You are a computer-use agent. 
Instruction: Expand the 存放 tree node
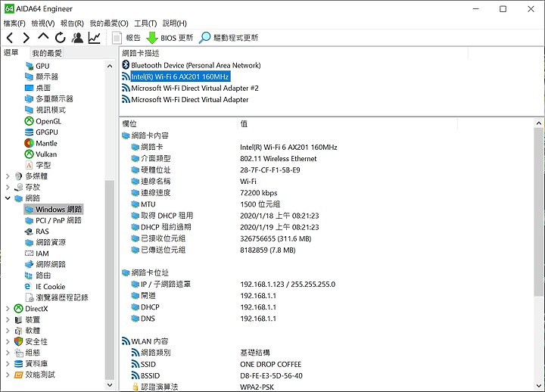tap(8, 188)
